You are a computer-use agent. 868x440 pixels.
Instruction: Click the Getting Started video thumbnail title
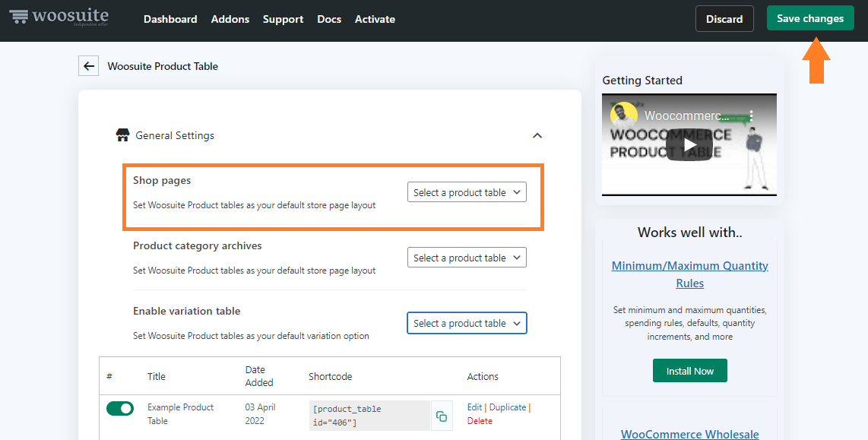(686, 116)
